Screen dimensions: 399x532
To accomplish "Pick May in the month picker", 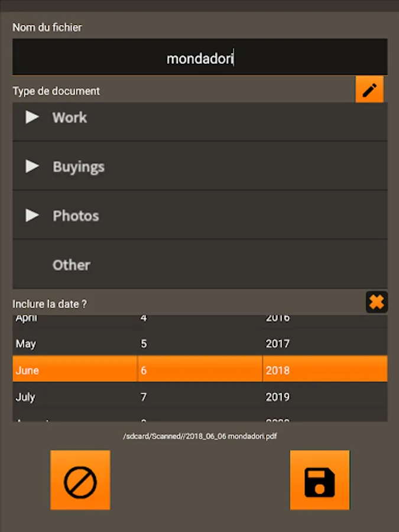I will tap(26, 343).
